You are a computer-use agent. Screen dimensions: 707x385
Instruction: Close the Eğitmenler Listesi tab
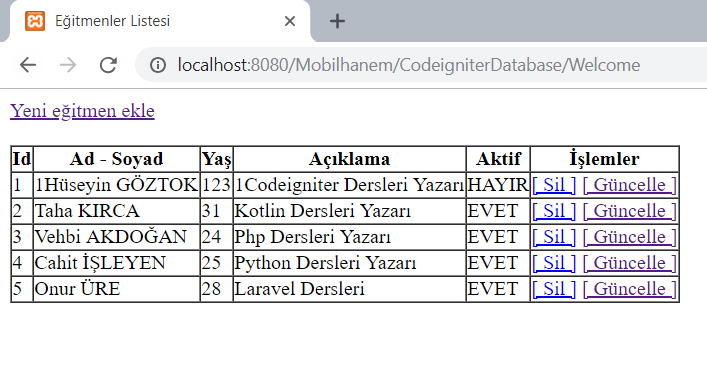pos(290,21)
